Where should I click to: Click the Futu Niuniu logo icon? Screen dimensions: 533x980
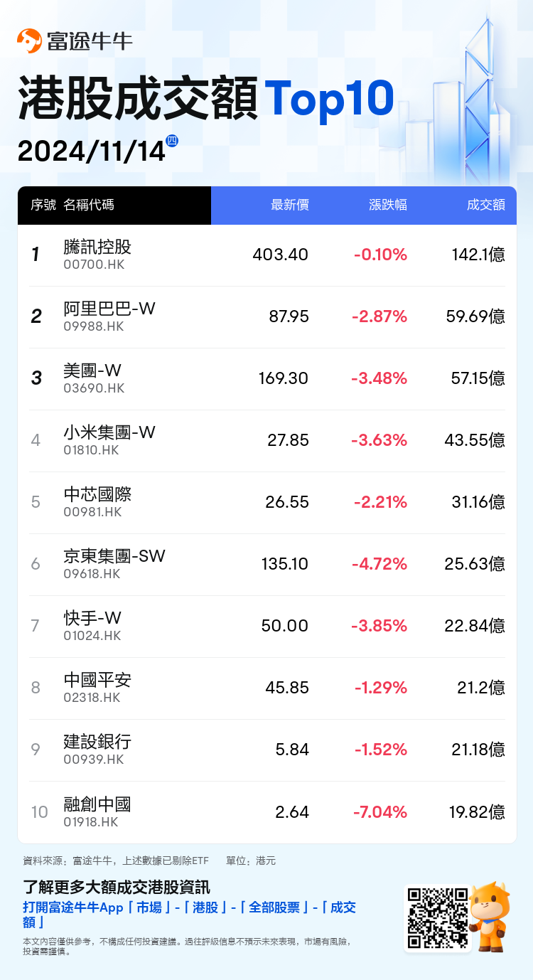pos(29,41)
